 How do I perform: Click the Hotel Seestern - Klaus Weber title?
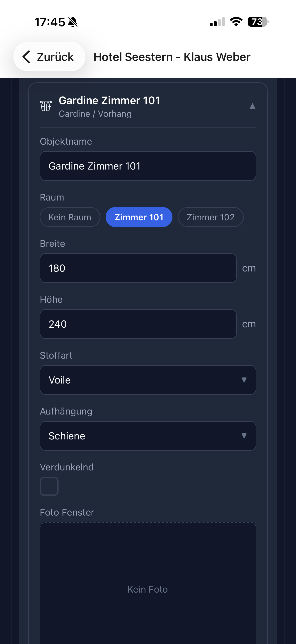pyautogui.click(x=172, y=57)
